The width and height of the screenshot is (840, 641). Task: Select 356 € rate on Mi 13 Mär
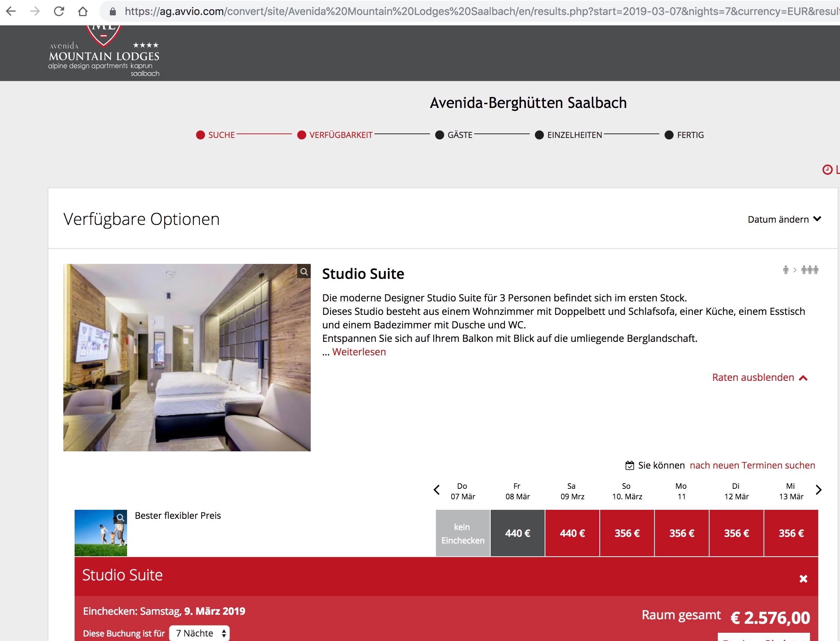(791, 533)
